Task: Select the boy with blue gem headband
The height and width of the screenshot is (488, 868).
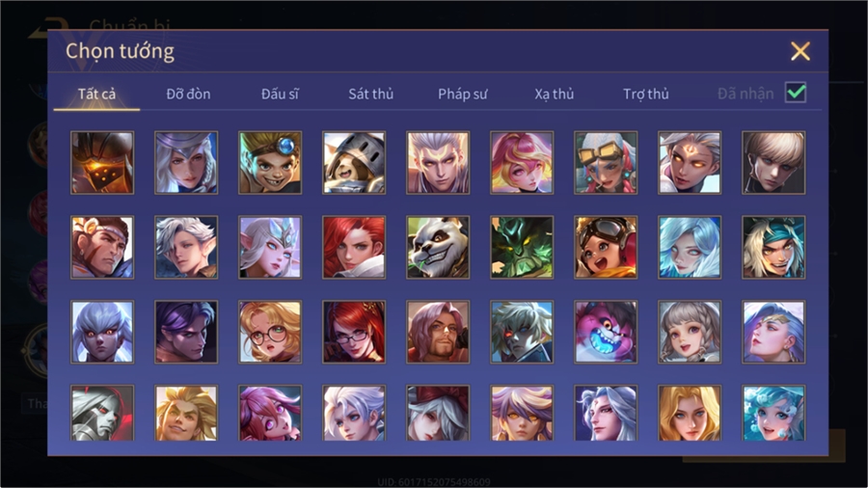Action: (270, 163)
